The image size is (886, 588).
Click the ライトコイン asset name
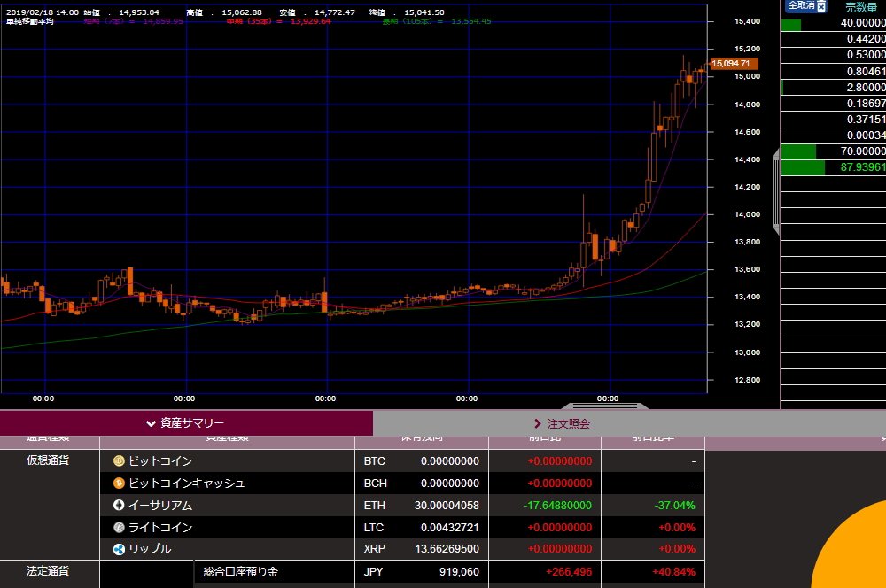pyautogui.click(x=160, y=527)
